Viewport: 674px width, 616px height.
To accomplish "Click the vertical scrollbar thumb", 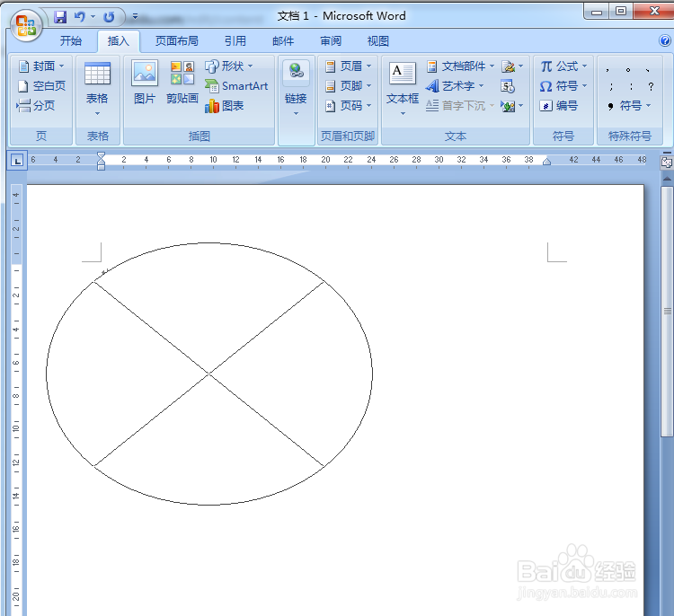I will 667,311.
